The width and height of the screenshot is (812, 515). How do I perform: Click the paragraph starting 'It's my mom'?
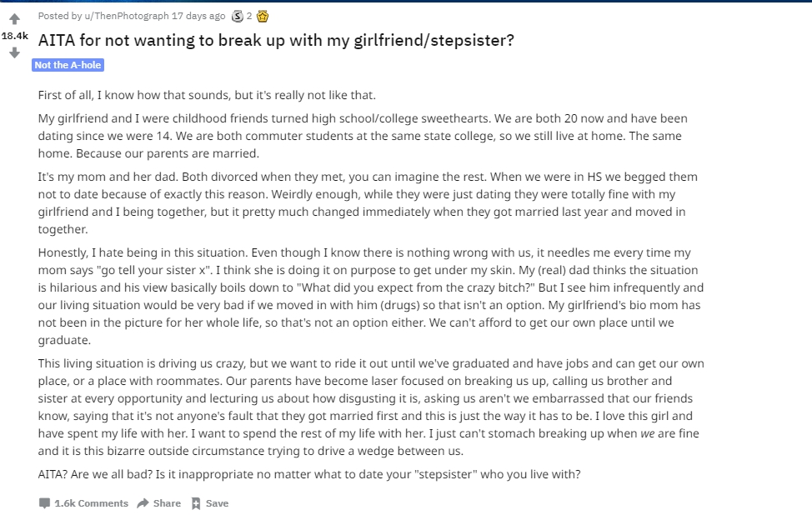click(368, 202)
